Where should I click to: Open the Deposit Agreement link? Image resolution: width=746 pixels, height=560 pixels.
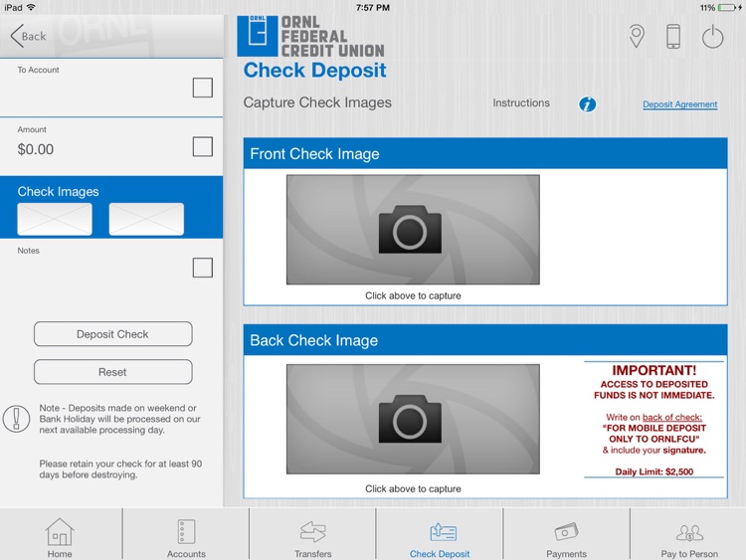click(680, 104)
